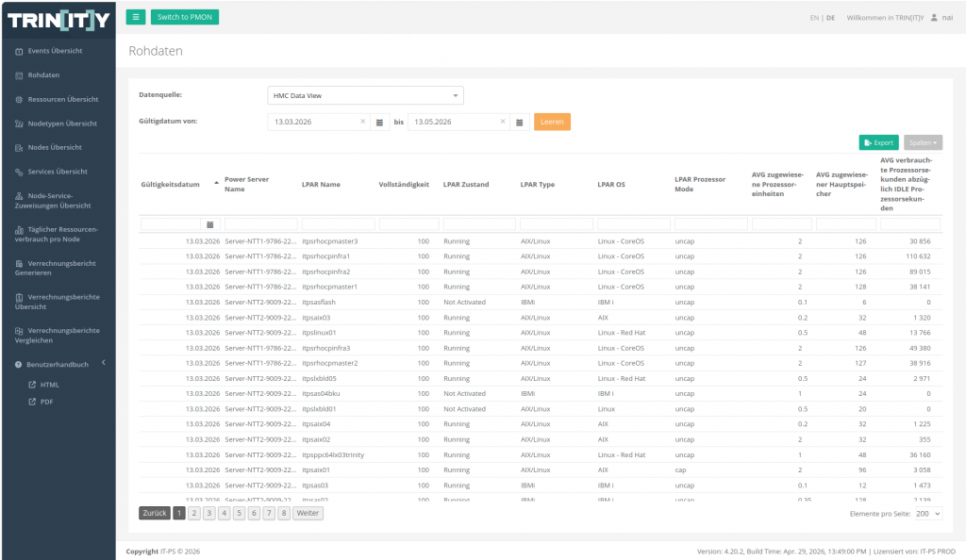The width and height of the screenshot is (966, 560).
Task: Click the TRINITY logo
Action: pyautogui.click(x=58, y=21)
